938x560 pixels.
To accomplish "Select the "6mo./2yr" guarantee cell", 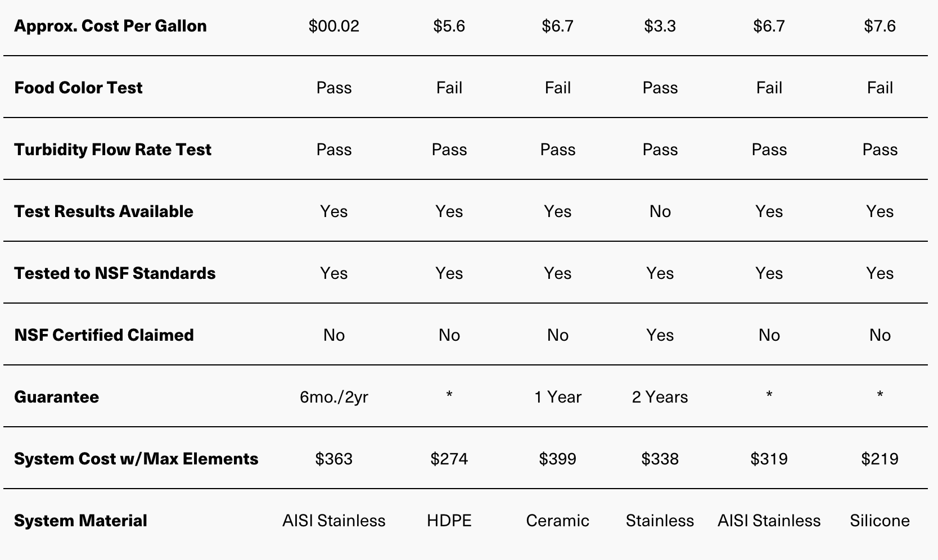I will click(x=334, y=397).
